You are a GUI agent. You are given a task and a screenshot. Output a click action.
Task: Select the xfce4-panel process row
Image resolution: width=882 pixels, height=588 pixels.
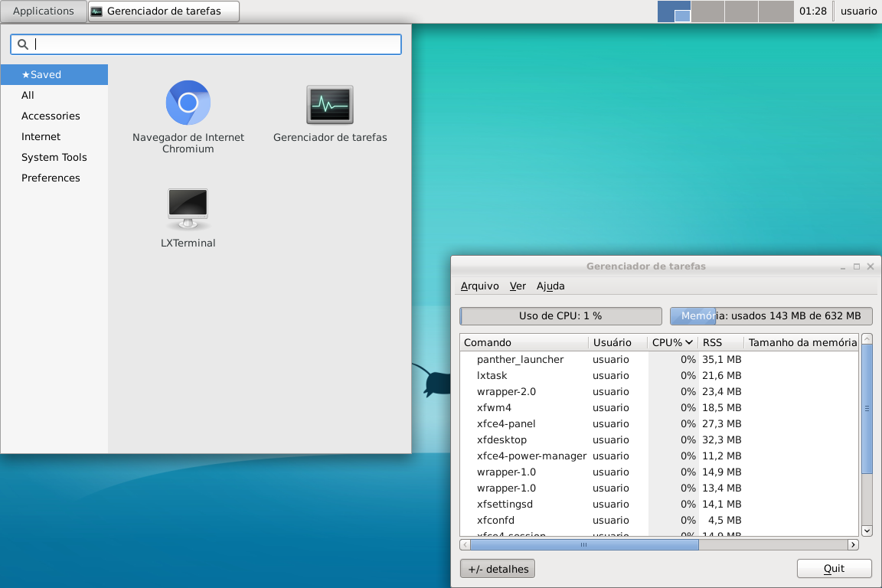click(659, 423)
